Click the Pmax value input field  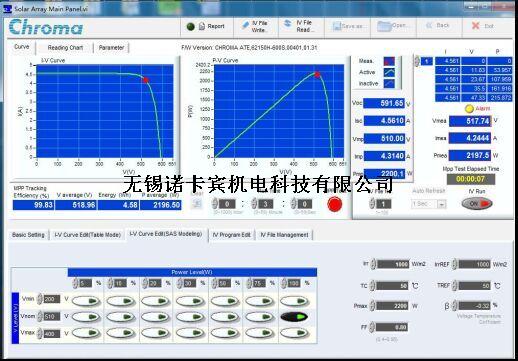pos(392,306)
